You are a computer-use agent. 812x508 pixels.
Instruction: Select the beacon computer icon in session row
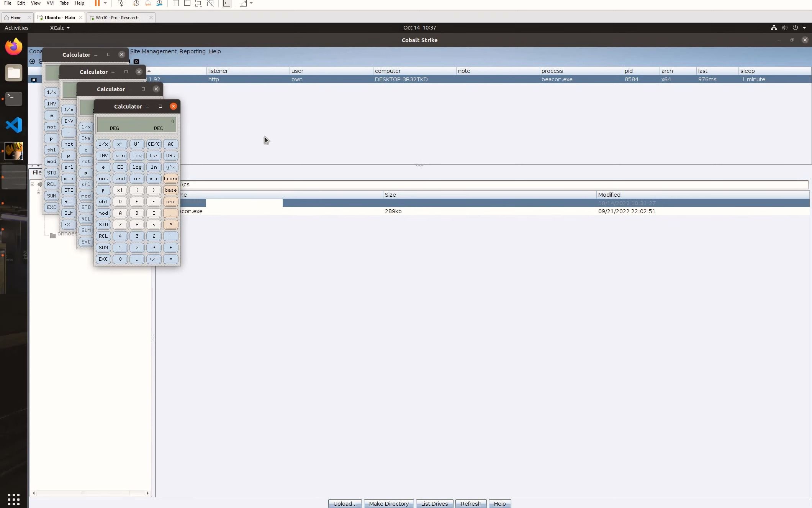pyautogui.click(x=34, y=80)
